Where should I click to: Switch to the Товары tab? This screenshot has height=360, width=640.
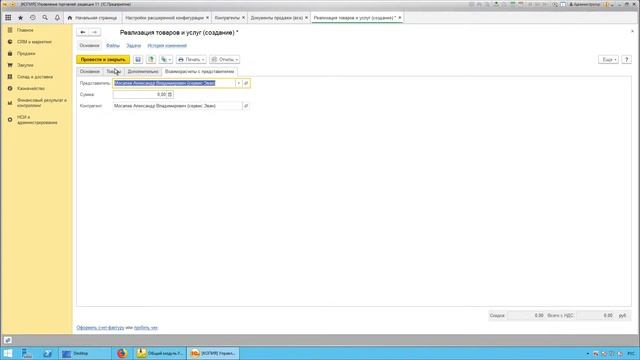pyautogui.click(x=113, y=71)
